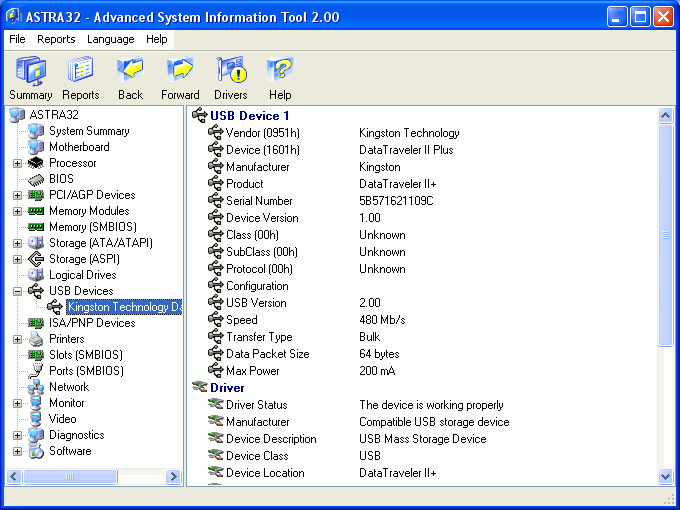Click the vertical scrollbar thumb
This screenshot has width=680, height=510.
(x=665, y=235)
